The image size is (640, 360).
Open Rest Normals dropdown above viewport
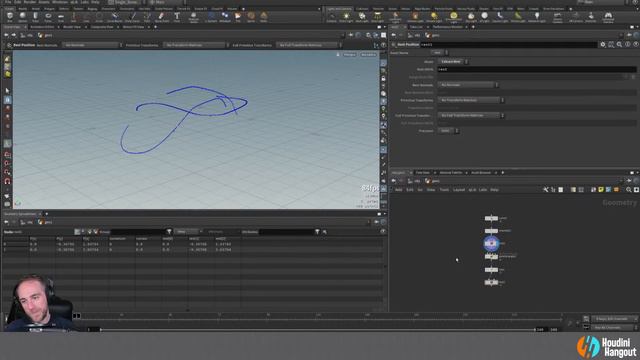(x=91, y=45)
